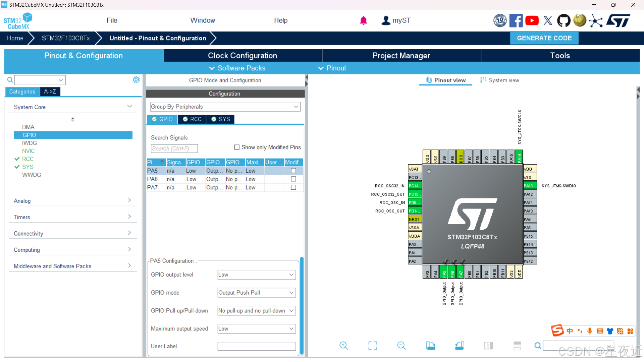Open the Facebook icon link

pyautogui.click(x=516, y=20)
